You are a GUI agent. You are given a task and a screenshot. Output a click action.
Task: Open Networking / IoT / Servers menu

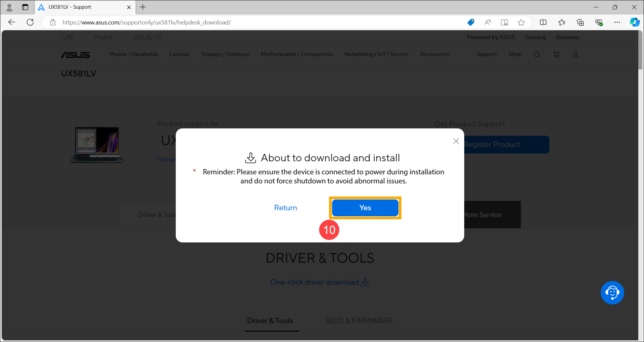(376, 54)
